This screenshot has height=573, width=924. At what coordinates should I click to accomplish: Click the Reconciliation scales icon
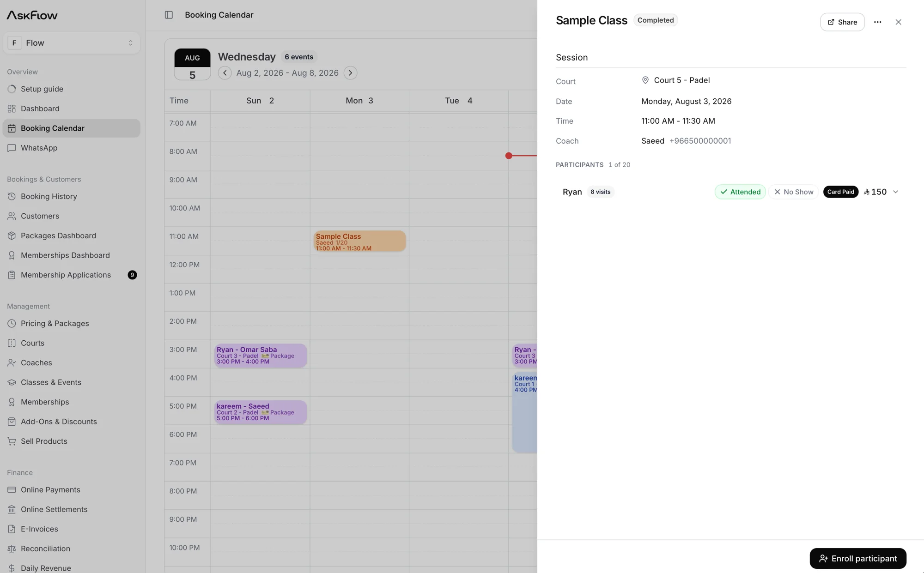point(12,549)
